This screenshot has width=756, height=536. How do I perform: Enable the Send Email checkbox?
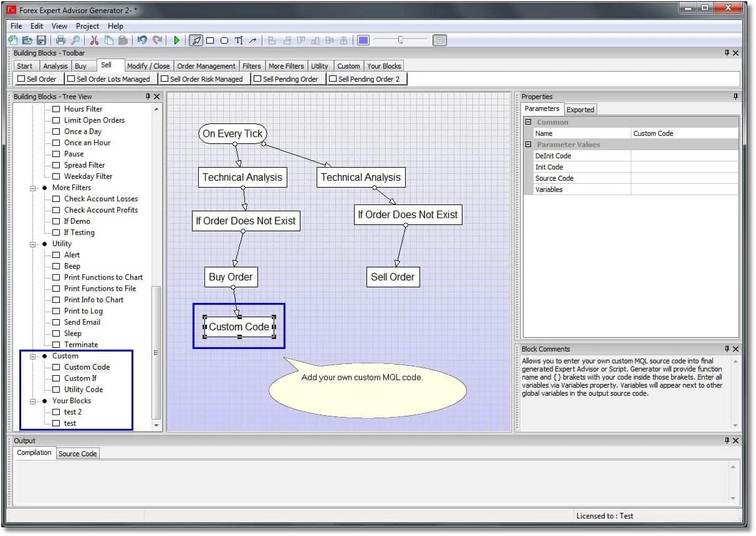point(56,322)
